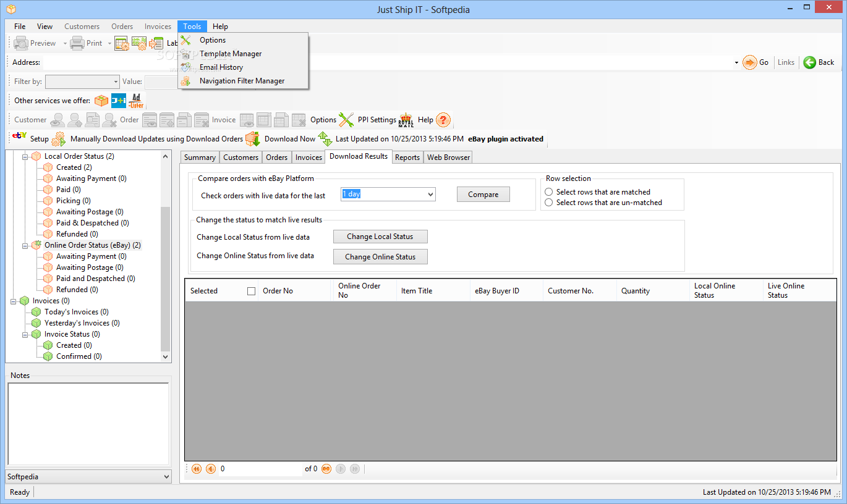Click Change Online Status button
The height and width of the screenshot is (504, 847).
click(380, 257)
